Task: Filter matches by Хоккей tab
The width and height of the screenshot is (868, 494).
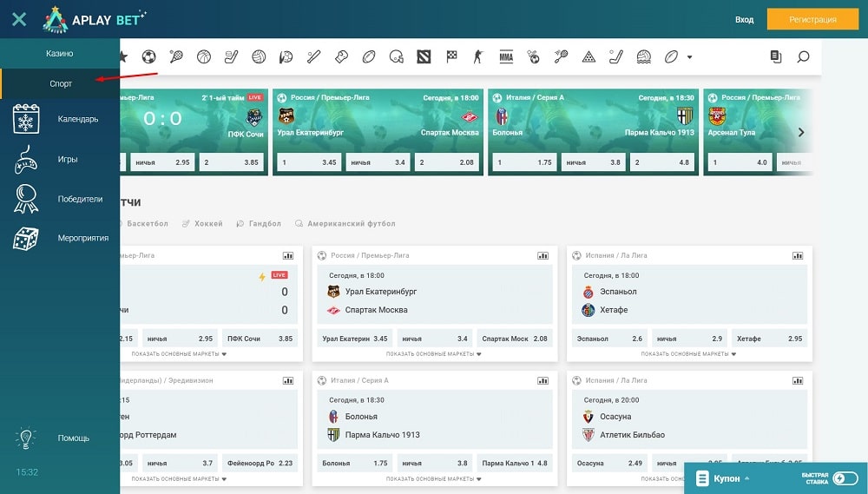Action: 202,224
